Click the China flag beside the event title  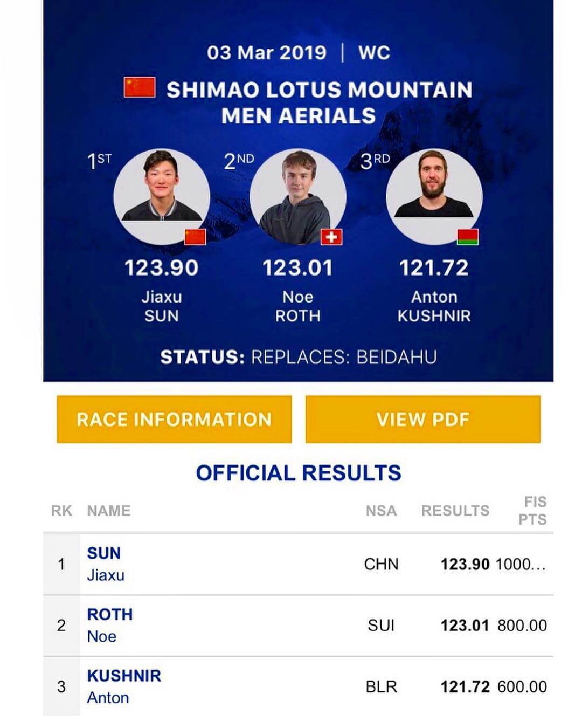(x=140, y=87)
